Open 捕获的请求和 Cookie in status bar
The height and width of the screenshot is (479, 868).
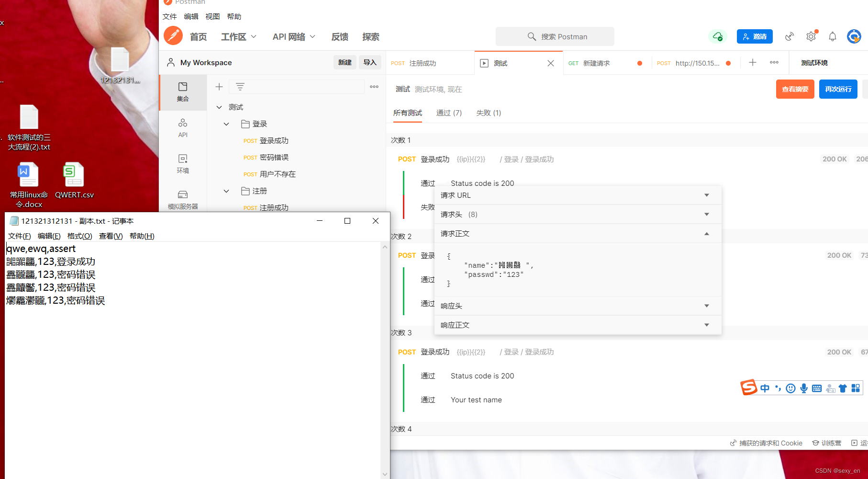click(766, 443)
